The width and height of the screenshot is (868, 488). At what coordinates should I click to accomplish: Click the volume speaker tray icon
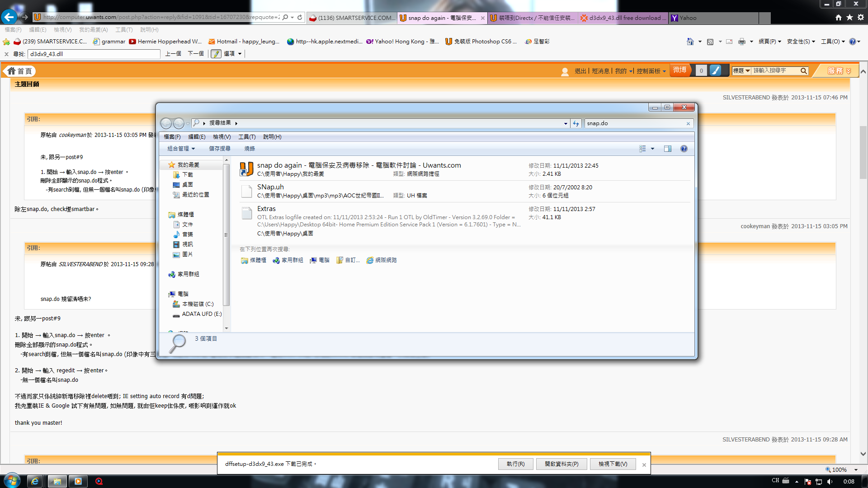click(x=830, y=482)
